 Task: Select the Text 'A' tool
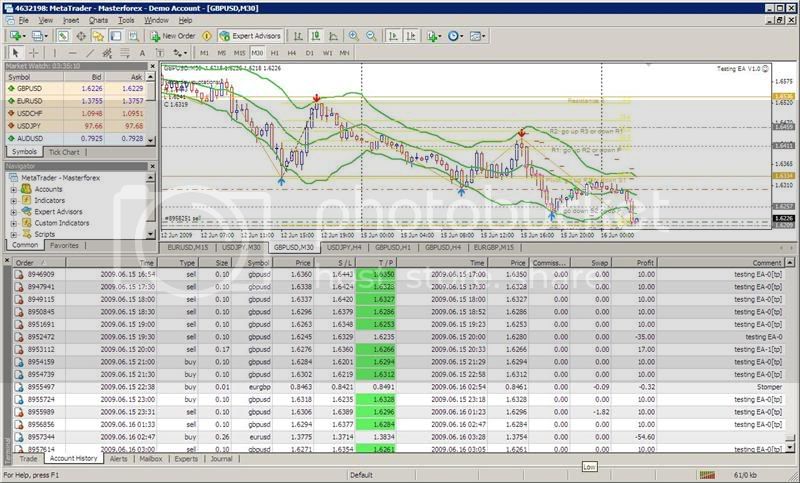point(142,53)
